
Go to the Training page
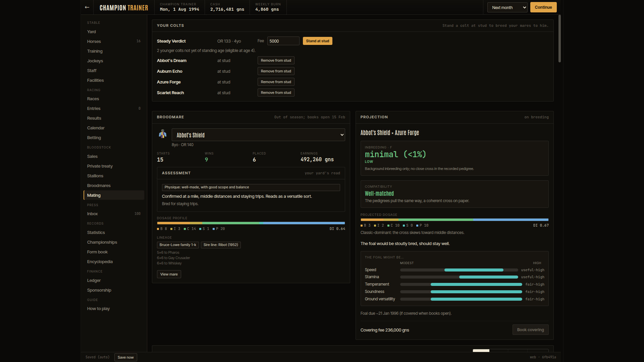pos(114,51)
